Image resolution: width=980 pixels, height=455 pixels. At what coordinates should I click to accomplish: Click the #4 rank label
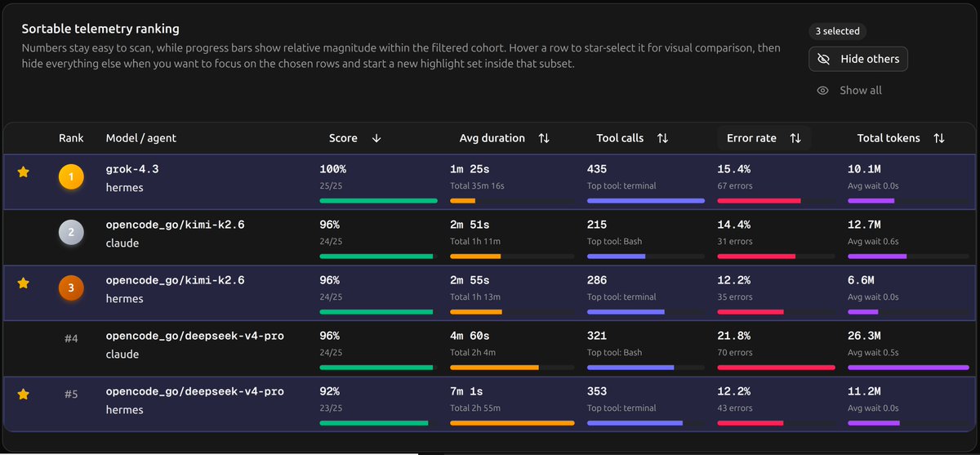point(71,338)
